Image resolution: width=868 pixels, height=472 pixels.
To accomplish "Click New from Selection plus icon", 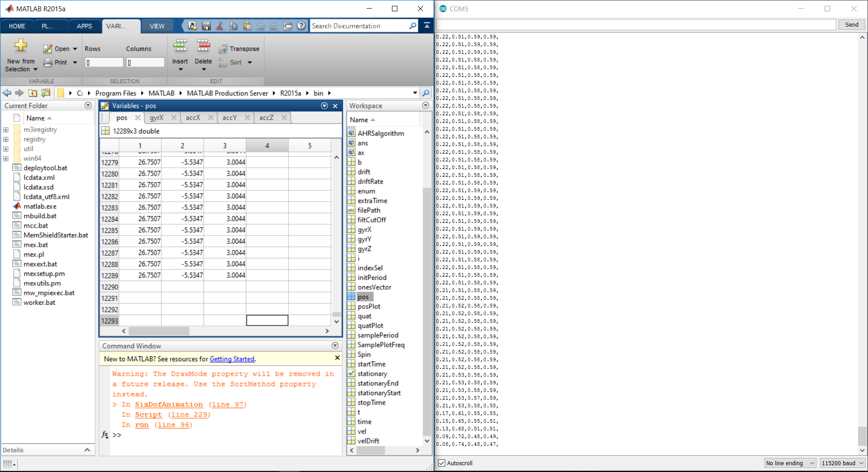I will [21, 46].
